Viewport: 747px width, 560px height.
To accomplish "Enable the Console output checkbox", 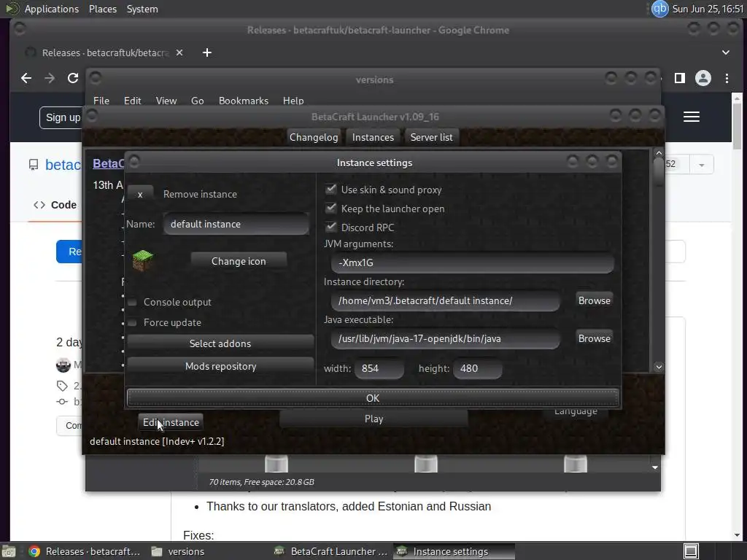I will point(133,302).
